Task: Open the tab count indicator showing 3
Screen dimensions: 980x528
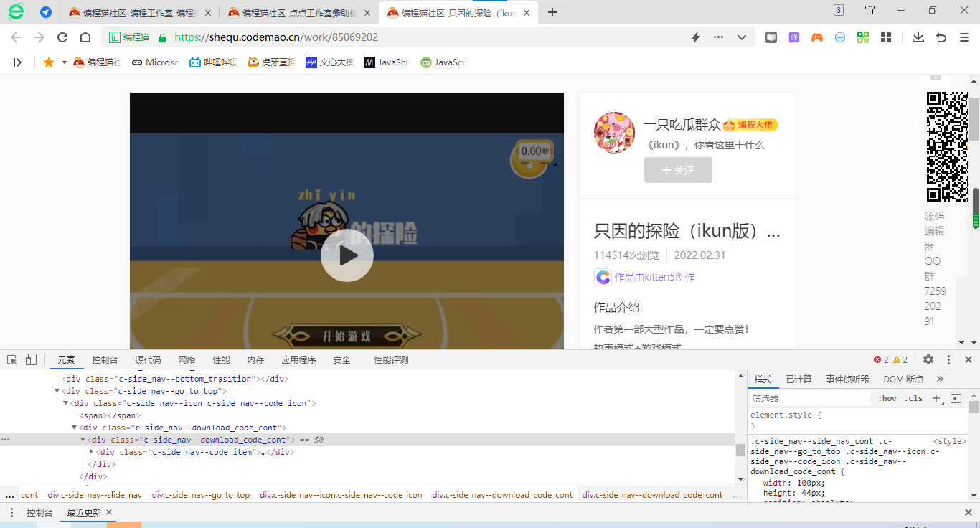Action: 839,10
